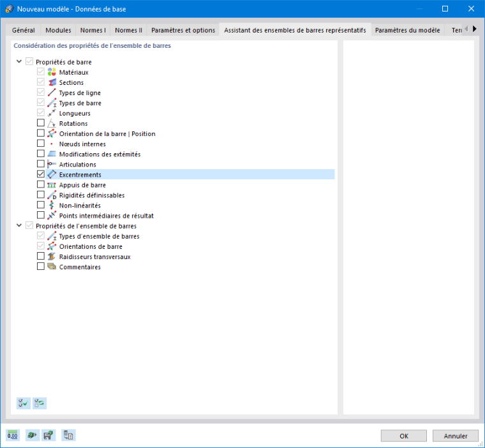Click the select-all checkmarks icon
The height and width of the screenshot is (448, 485).
pyautogui.click(x=24, y=403)
